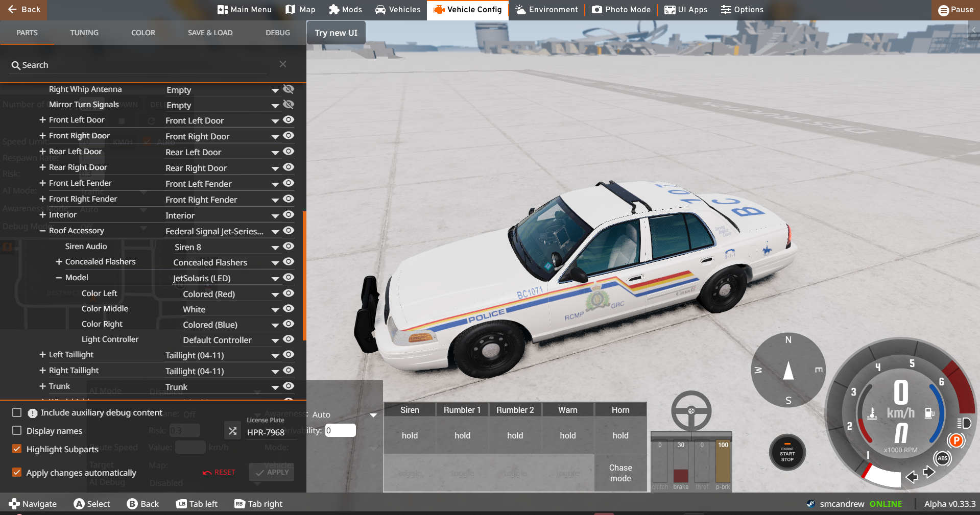Open the Color Right dropdown
Screen dimensions: 980x515
coord(231,325)
